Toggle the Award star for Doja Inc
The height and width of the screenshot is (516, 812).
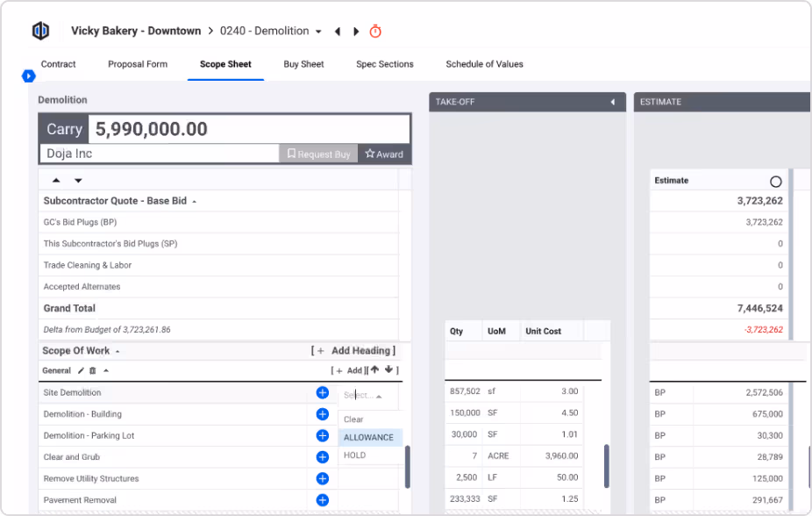click(383, 154)
